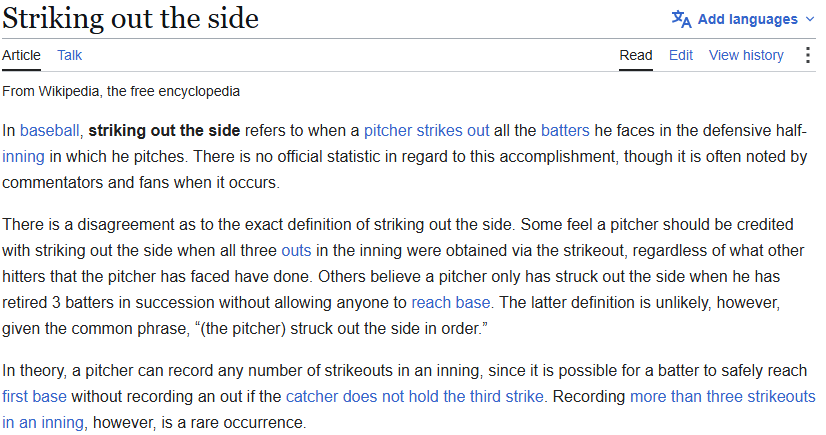Click the Striking out the side heading
The width and height of the screenshot is (826, 435).
(131, 18)
